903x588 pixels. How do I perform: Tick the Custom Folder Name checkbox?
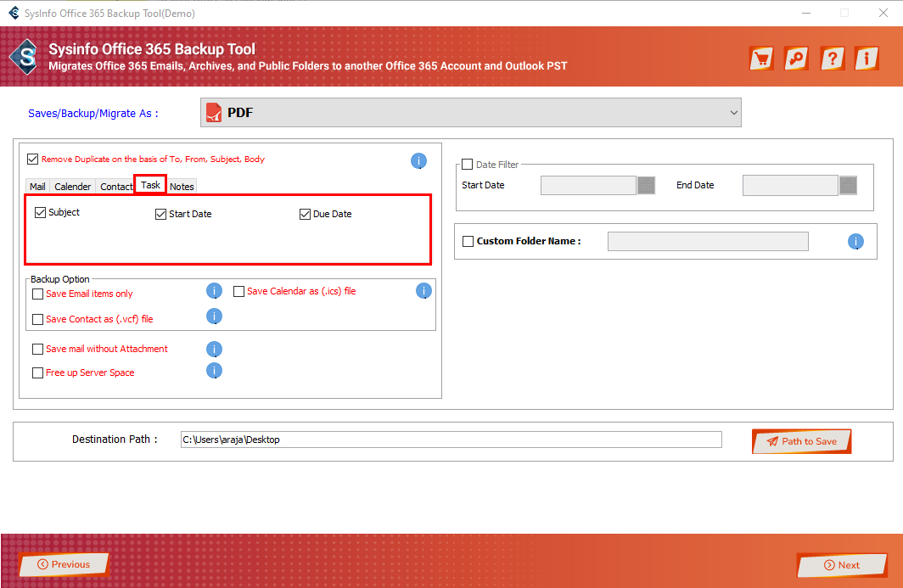tap(468, 241)
